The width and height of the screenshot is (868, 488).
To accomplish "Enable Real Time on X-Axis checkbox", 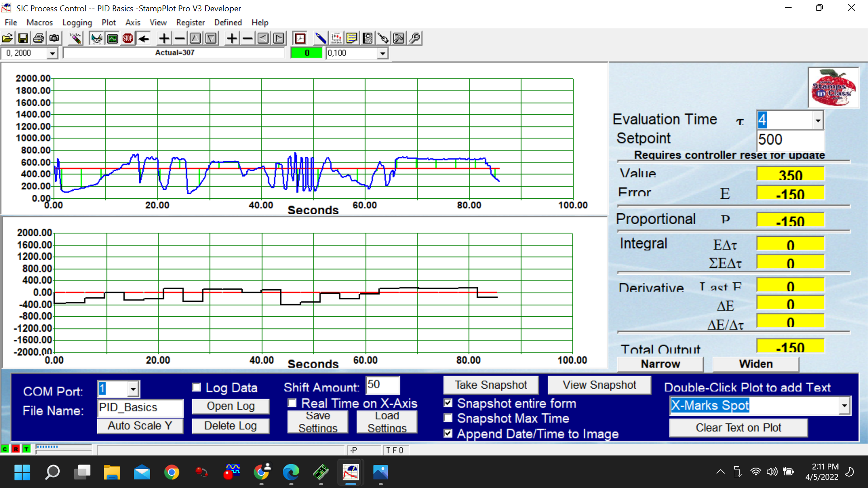I will click(x=292, y=403).
